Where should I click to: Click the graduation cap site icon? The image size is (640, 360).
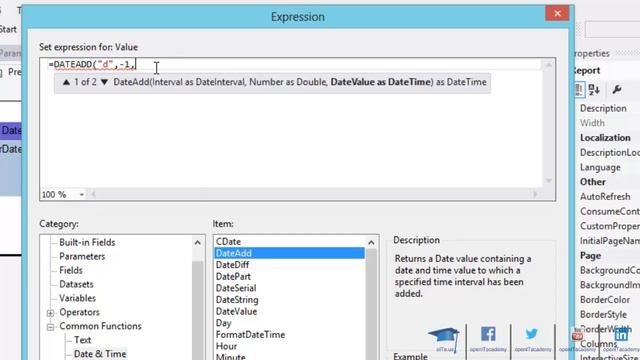[x=444, y=338]
